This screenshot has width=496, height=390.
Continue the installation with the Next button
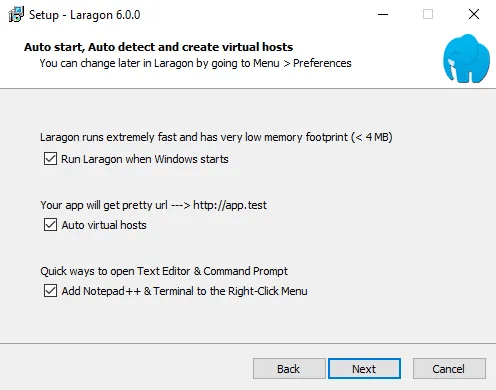coord(364,369)
